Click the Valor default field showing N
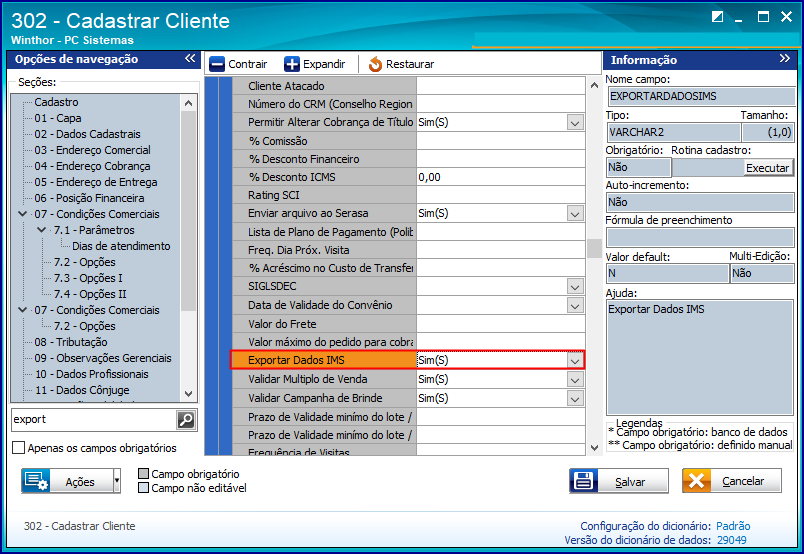 667,273
